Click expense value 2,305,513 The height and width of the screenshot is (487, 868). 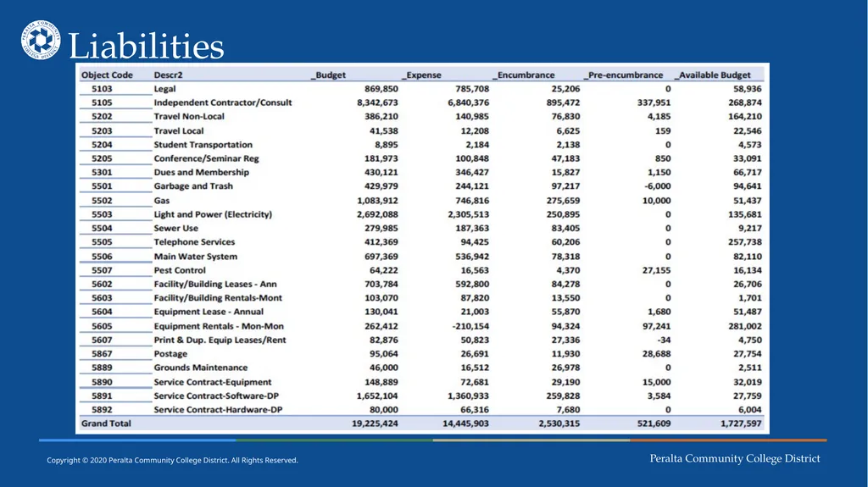coord(468,214)
